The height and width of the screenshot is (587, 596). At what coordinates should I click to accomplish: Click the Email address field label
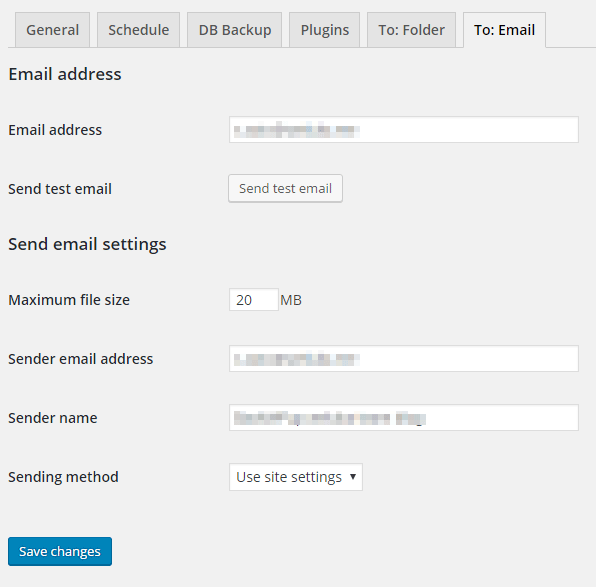coord(55,130)
